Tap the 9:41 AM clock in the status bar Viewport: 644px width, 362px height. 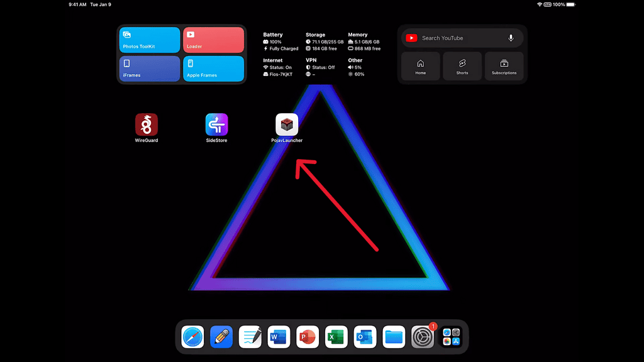coord(77,4)
